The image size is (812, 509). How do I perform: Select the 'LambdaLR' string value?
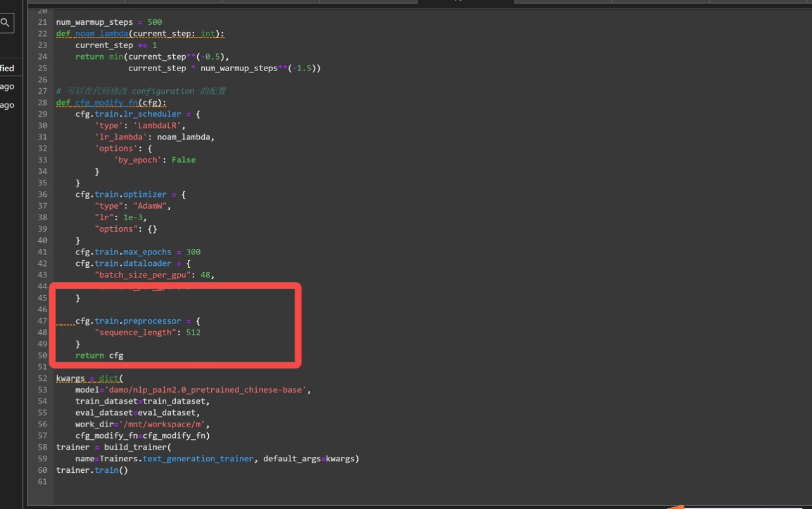pyautogui.click(x=157, y=126)
